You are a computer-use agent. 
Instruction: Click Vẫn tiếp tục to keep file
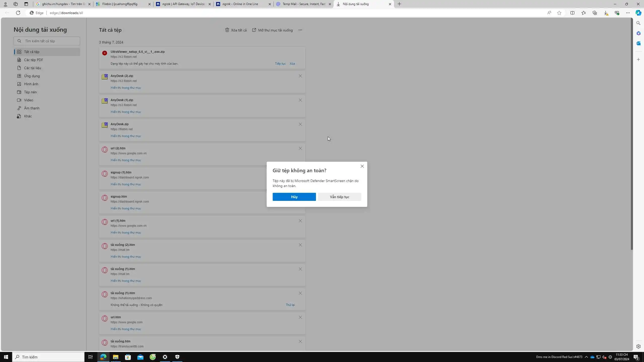[x=339, y=197]
